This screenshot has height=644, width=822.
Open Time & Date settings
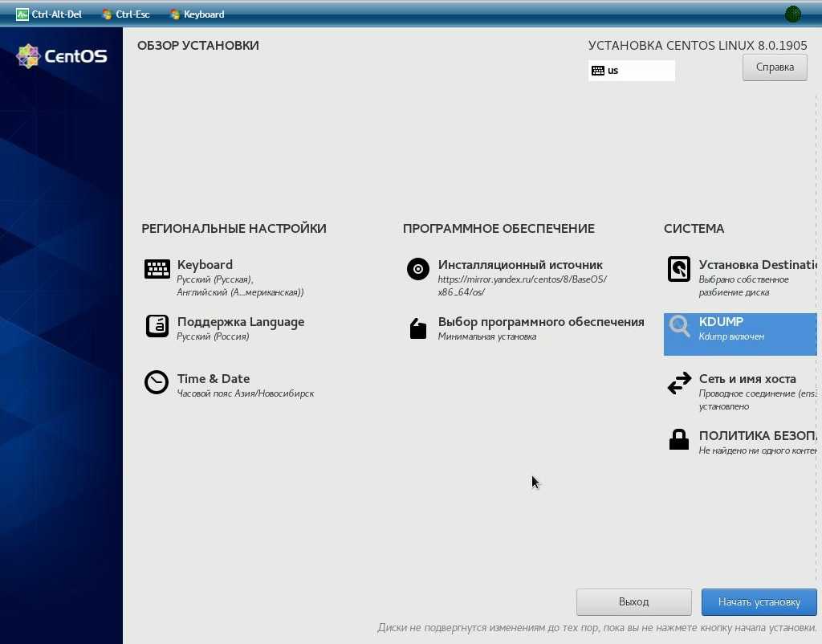tap(229, 385)
